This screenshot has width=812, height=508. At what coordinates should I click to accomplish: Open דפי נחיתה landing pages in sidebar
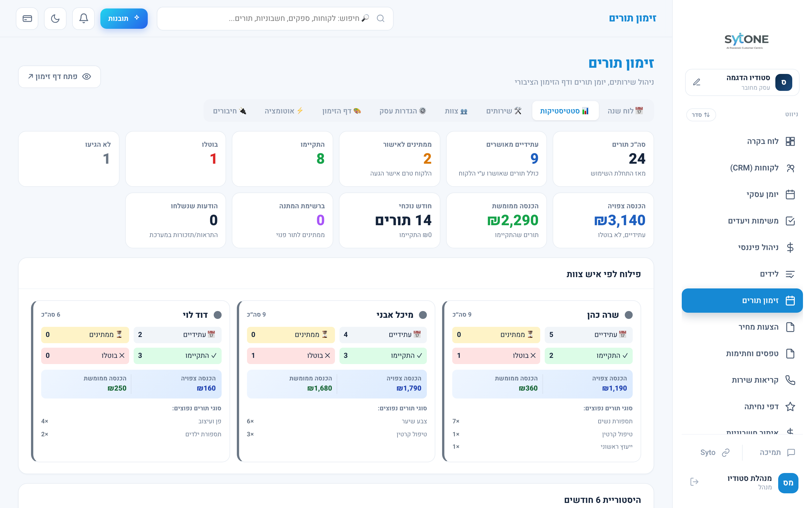tap(742, 406)
